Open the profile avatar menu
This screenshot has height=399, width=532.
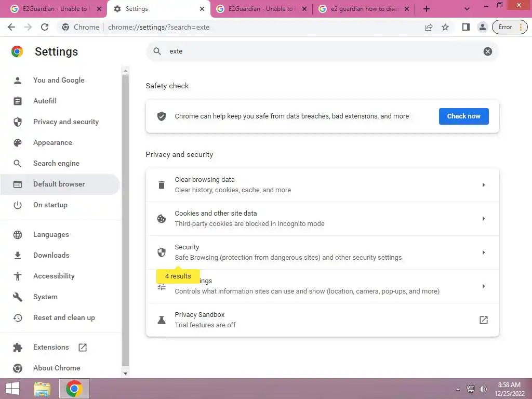[x=482, y=27]
